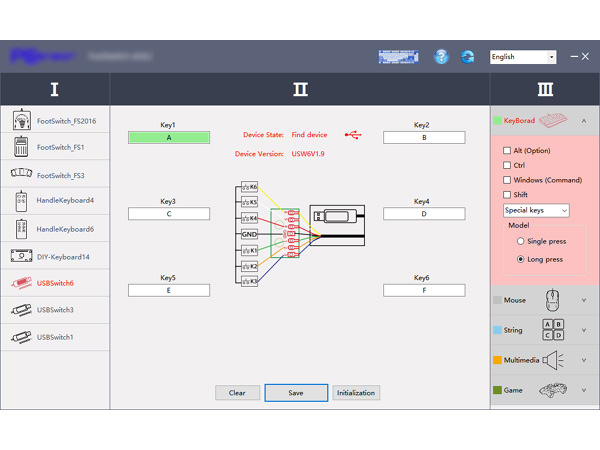Pick the USBSwitch3 device icon
This screenshot has width=600, height=450.
21,310
